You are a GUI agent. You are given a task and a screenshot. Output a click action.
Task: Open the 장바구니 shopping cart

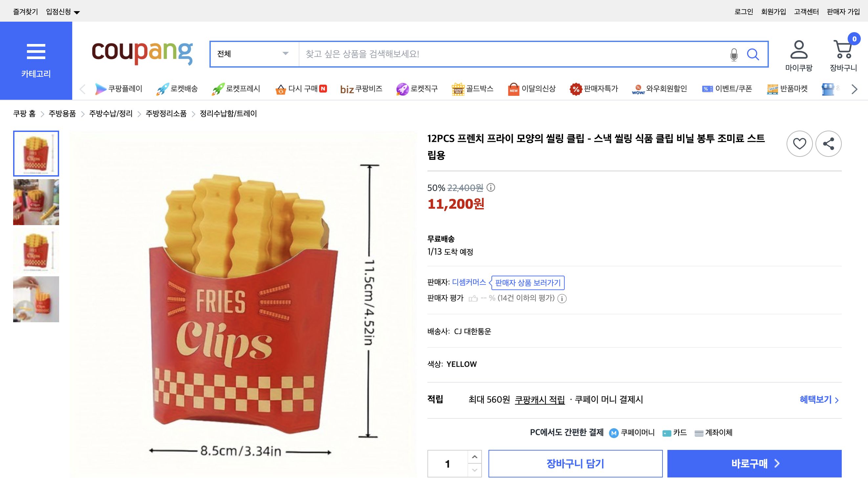tap(843, 51)
